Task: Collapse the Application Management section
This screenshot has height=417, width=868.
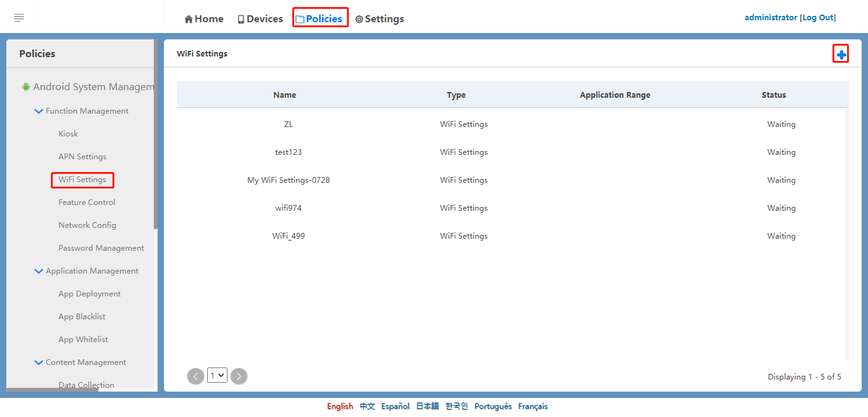Action: point(39,271)
